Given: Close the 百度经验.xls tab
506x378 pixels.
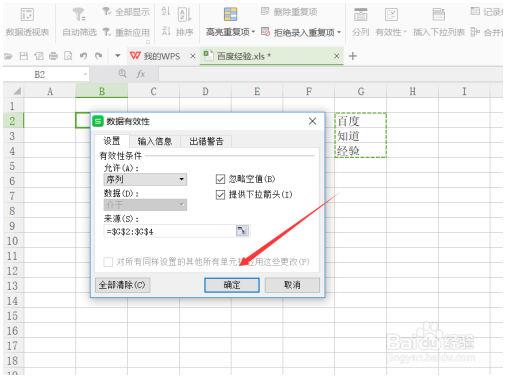Looking at the screenshot, I should 337,56.
